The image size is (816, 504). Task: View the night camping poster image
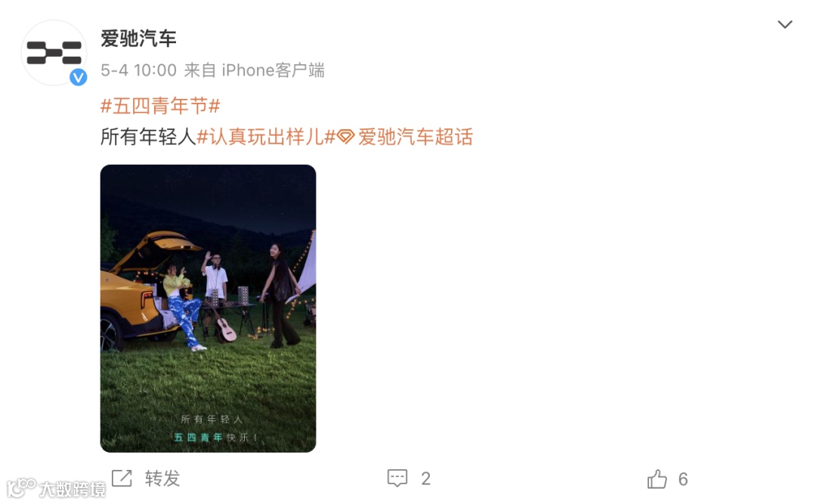click(x=209, y=308)
